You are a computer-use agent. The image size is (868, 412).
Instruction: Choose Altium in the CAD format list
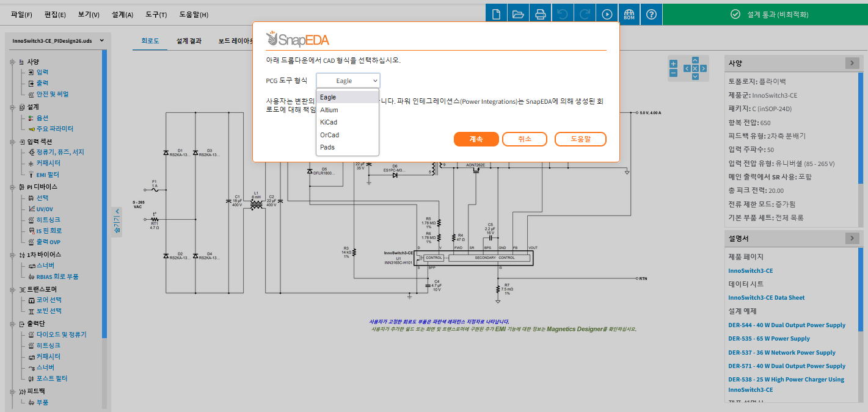329,110
